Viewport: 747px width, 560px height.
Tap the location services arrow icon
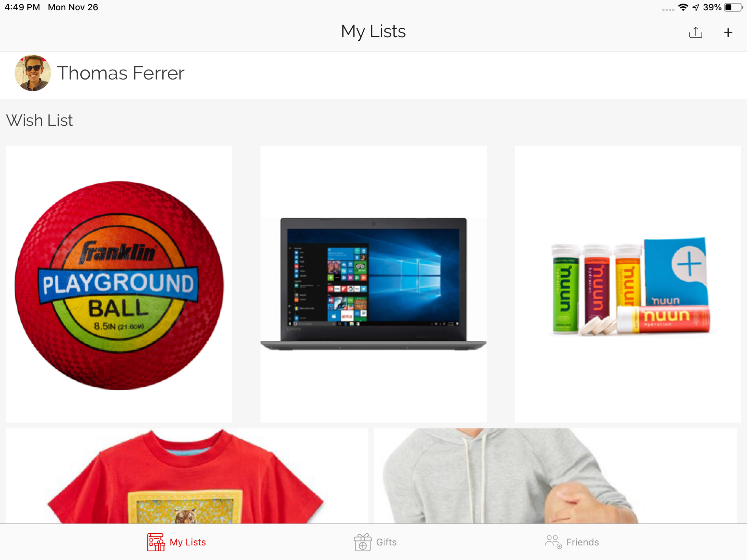(x=695, y=7)
